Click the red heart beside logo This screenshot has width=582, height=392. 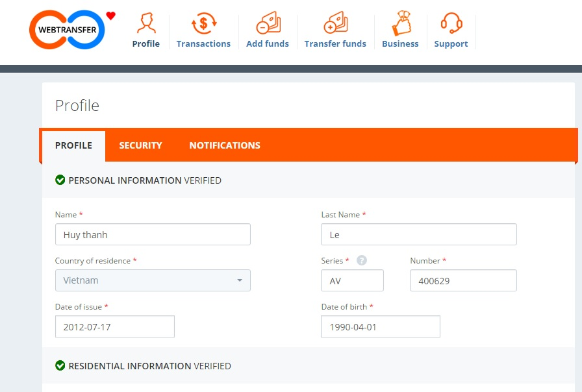[x=110, y=16]
